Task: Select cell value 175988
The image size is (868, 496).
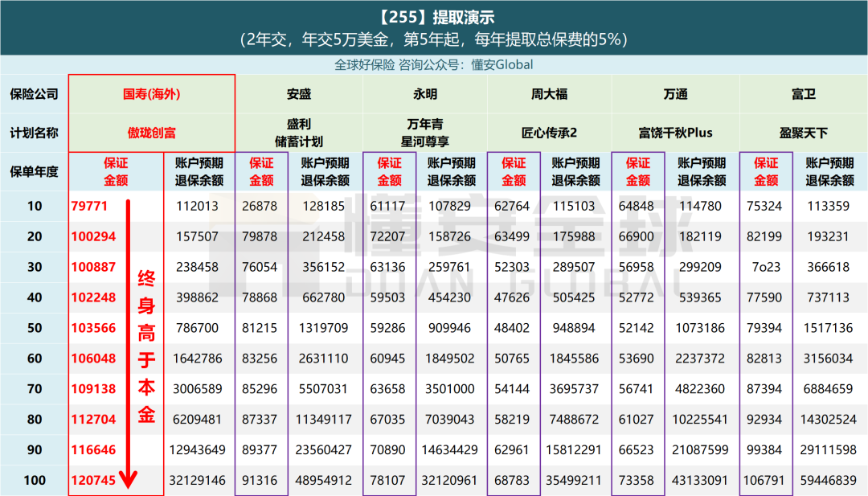Action: 574,237
